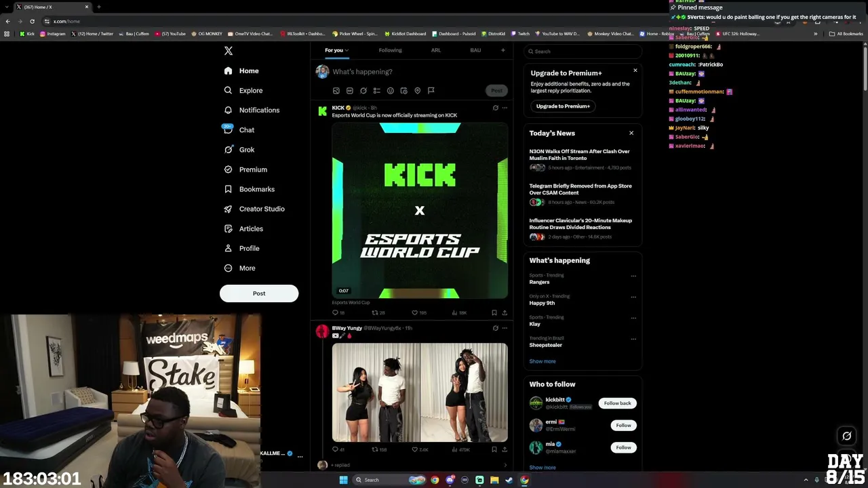Click the big Post button in sidebar
This screenshot has height=488, width=868.
(x=259, y=293)
